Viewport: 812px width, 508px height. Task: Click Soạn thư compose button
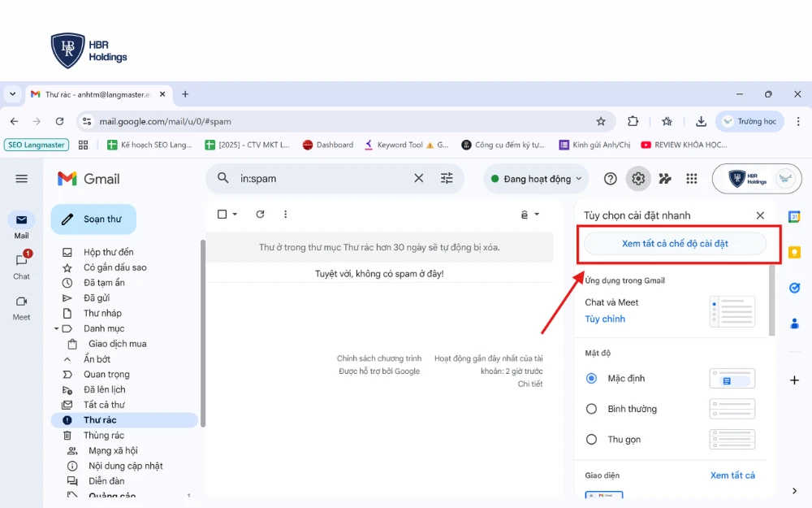click(93, 219)
